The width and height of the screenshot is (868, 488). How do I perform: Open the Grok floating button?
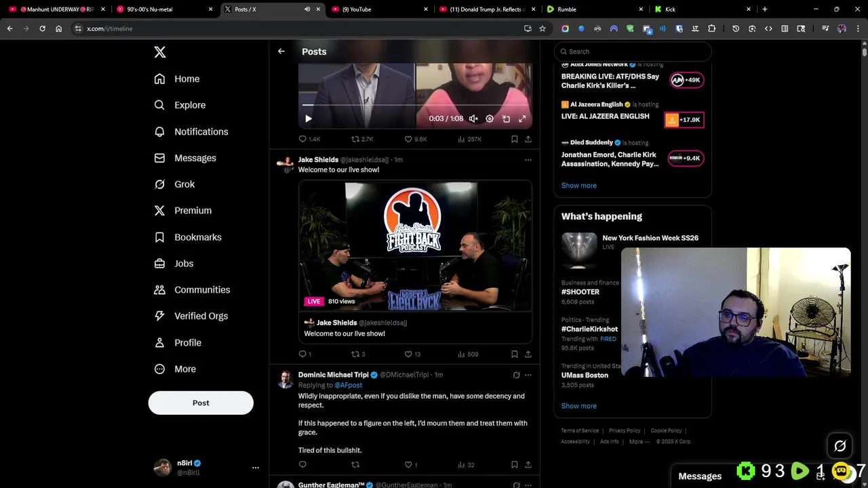(x=840, y=446)
